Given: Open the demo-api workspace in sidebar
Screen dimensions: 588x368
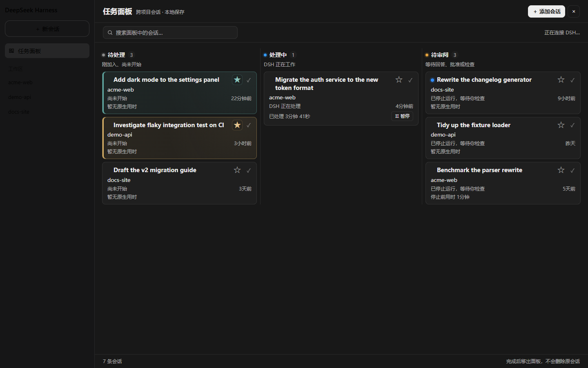Looking at the screenshot, I should [x=20, y=97].
